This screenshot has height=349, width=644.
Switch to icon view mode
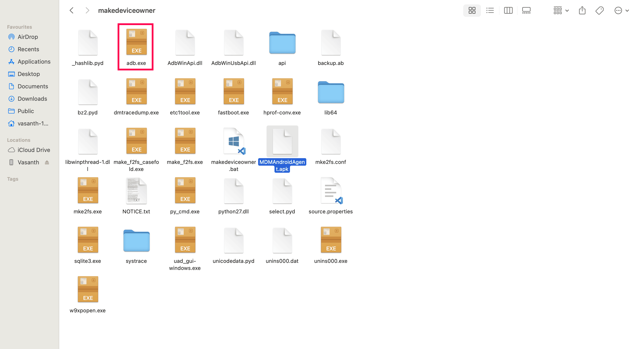(472, 11)
